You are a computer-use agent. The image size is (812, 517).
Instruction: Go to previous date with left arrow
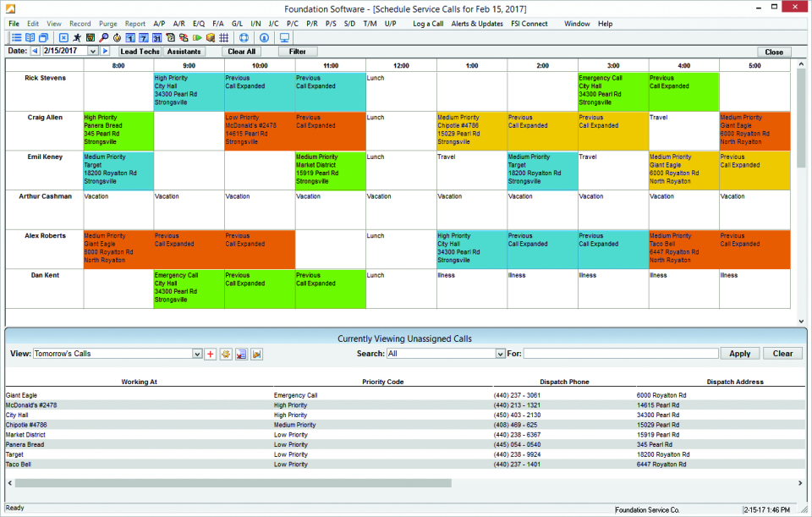coord(36,51)
